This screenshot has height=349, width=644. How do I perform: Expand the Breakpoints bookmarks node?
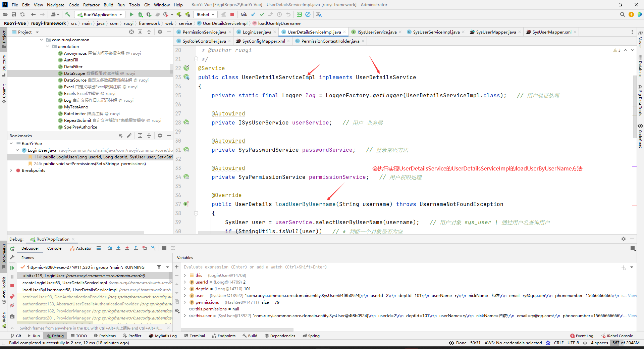click(11, 170)
